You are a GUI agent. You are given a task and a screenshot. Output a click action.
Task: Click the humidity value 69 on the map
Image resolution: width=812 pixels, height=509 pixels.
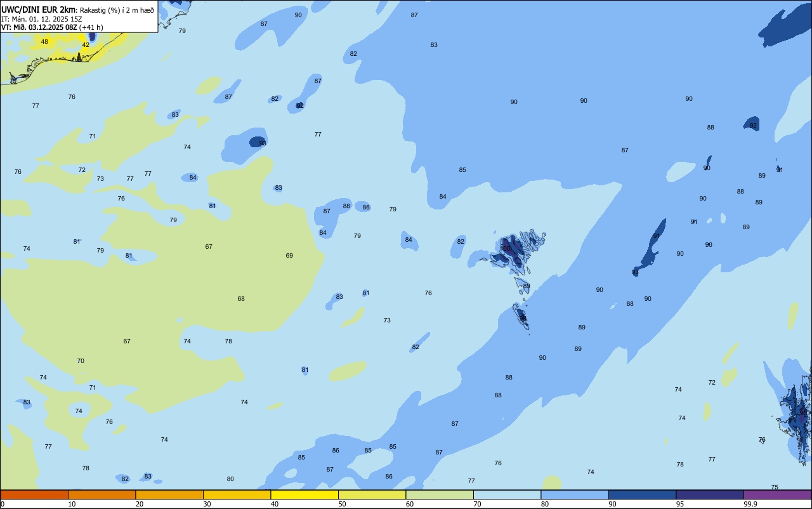pos(289,256)
